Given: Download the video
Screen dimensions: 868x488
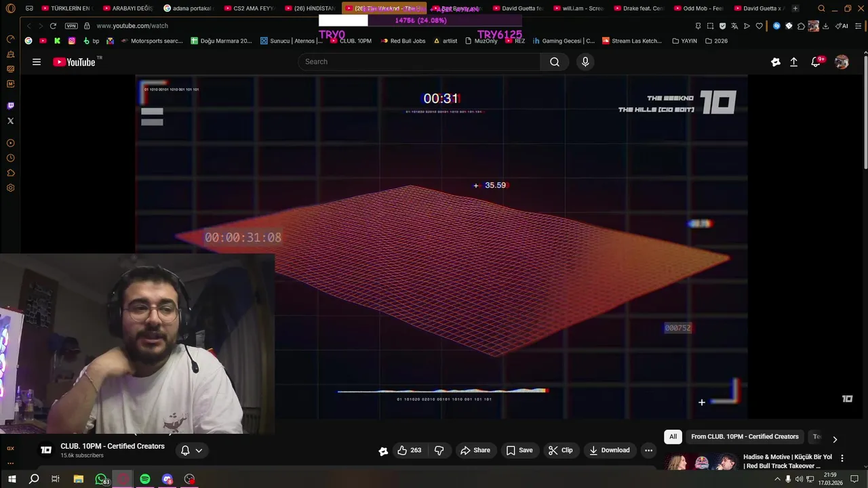Looking at the screenshot, I should coord(610,450).
